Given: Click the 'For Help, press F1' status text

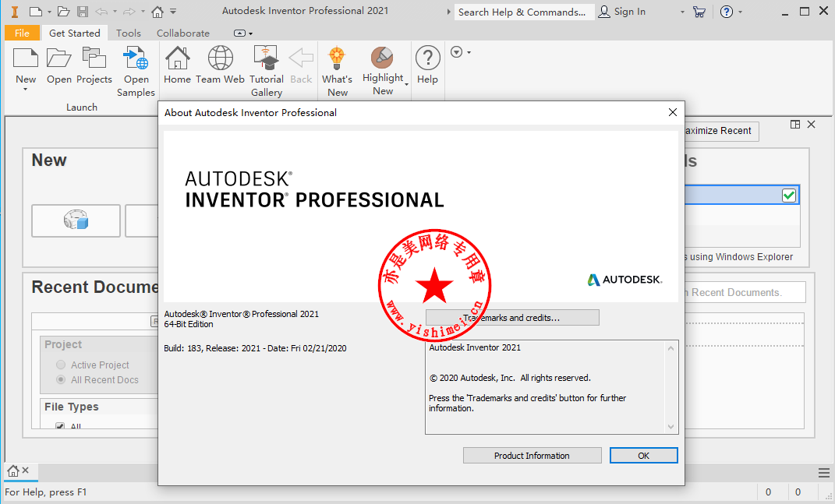Looking at the screenshot, I should (x=46, y=492).
